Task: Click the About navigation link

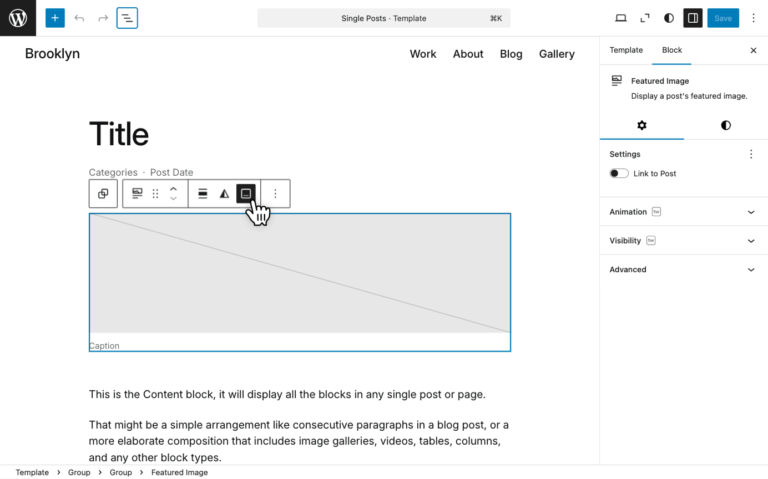Action: tap(468, 54)
